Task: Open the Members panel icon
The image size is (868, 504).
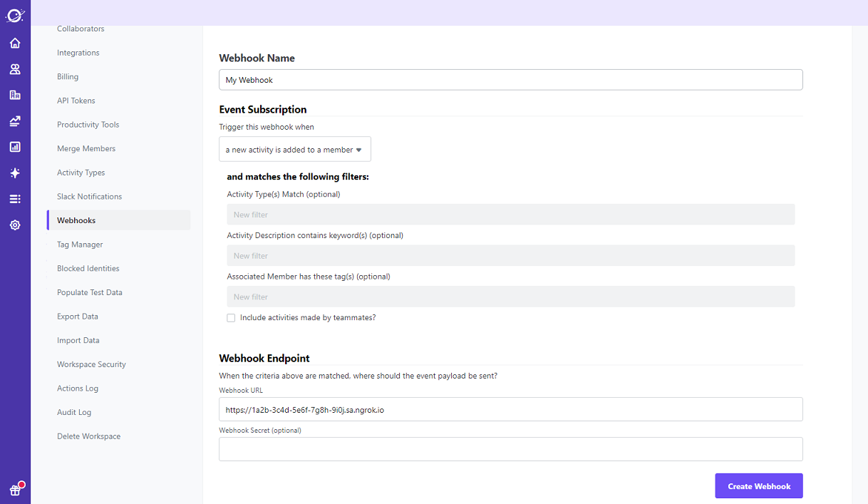Action: [15, 68]
